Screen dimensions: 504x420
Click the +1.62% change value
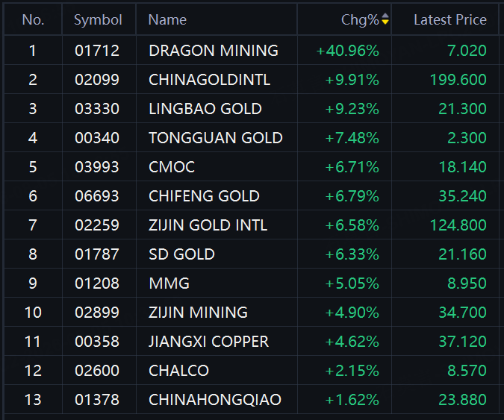pyautogui.click(x=352, y=400)
